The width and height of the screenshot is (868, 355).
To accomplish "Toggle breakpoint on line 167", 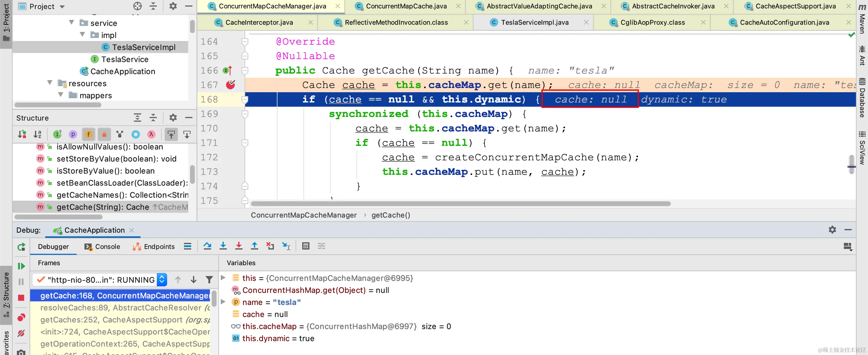I will click(x=230, y=85).
